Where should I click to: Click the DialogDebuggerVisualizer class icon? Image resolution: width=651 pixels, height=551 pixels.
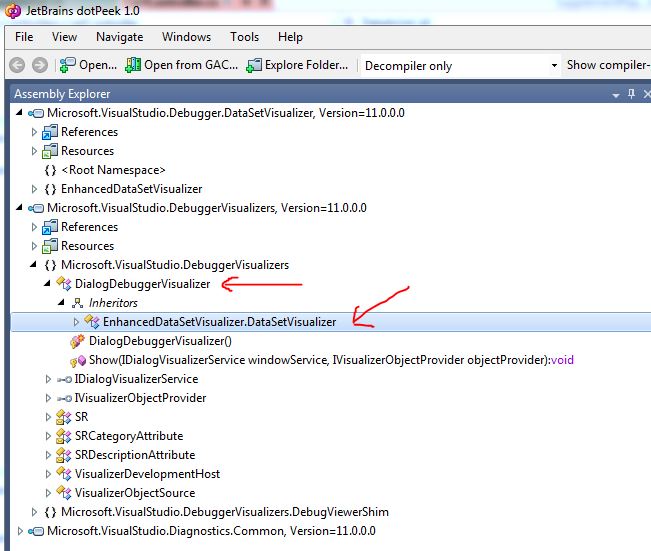(64, 284)
